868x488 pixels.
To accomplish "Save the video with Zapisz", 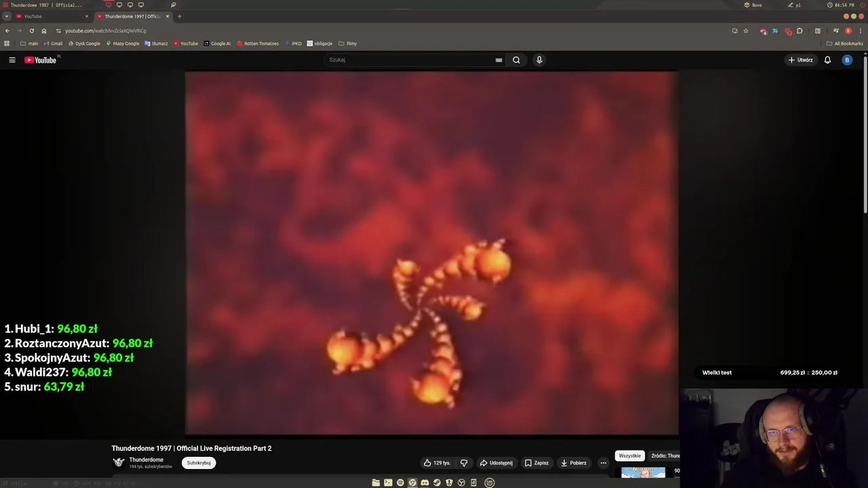I will [x=536, y=463].
